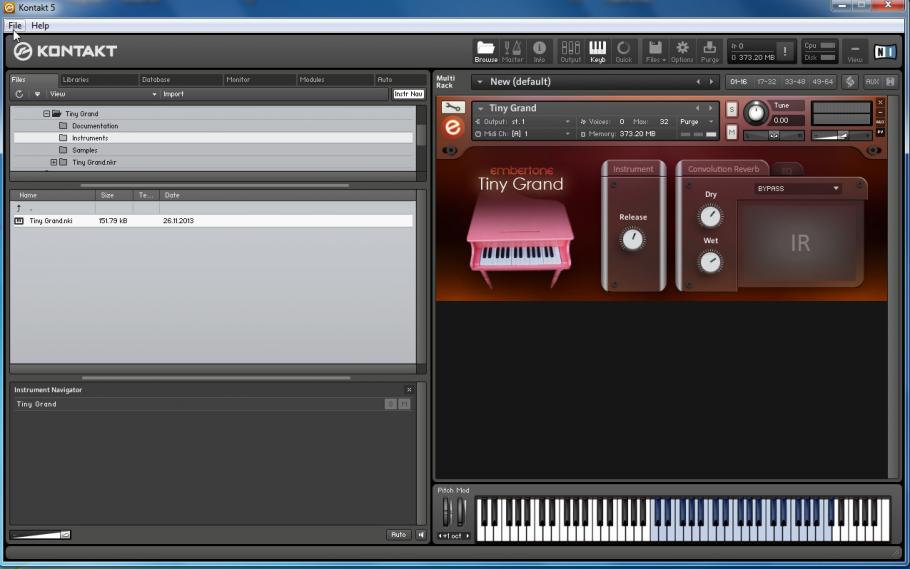
Task: Toggle the Auto preview button
Action: coord(398,535)
